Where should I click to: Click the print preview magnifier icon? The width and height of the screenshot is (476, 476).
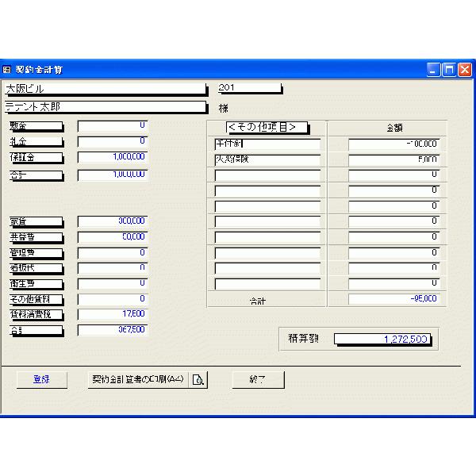click(x=198, y=379)
